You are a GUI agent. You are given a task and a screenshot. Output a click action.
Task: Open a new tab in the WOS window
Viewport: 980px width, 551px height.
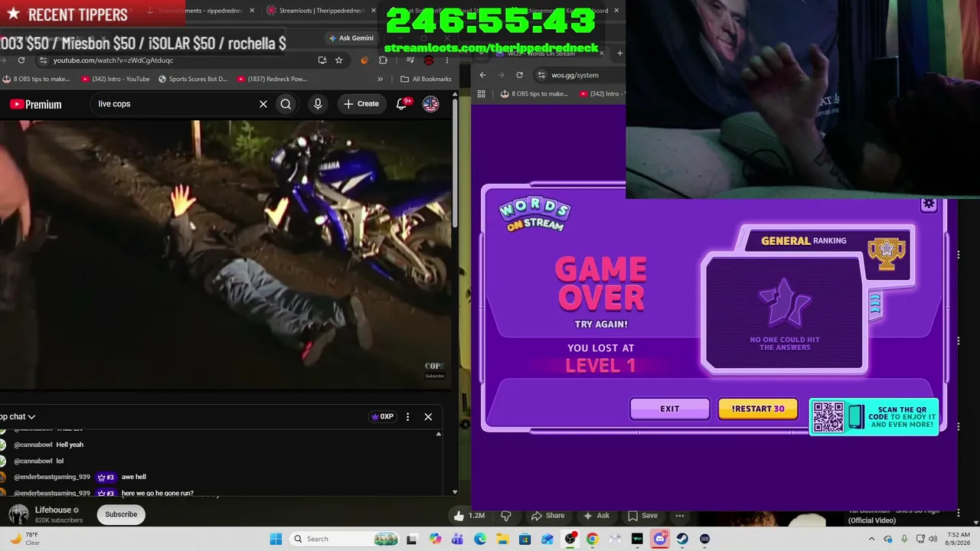click(x=619, y=53)
